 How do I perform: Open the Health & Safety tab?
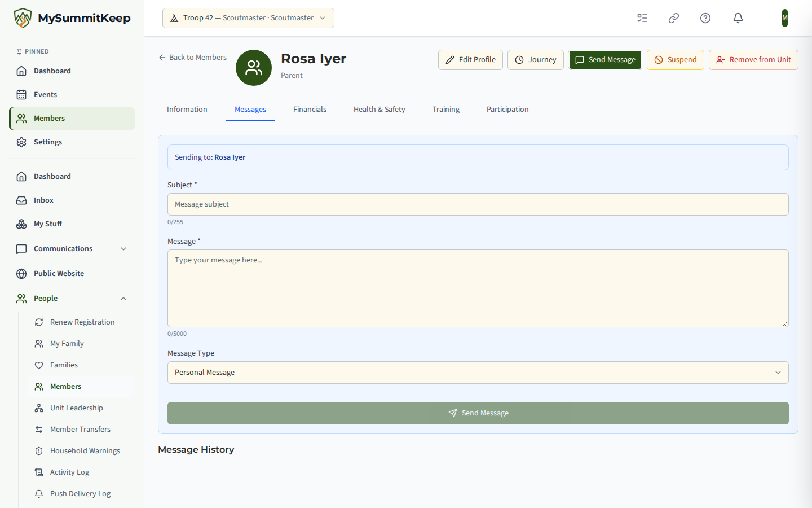tap(379, 110)
